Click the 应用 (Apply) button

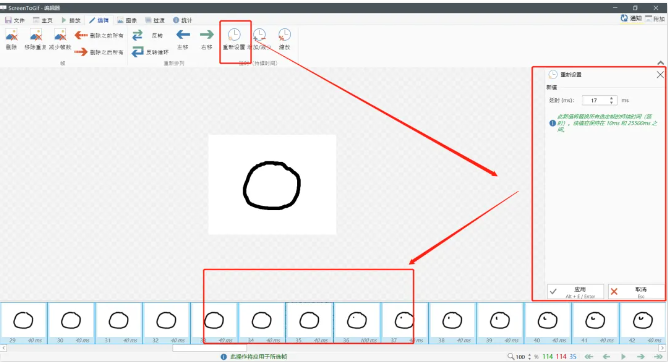pyautogui.click(x=575, y=292)
